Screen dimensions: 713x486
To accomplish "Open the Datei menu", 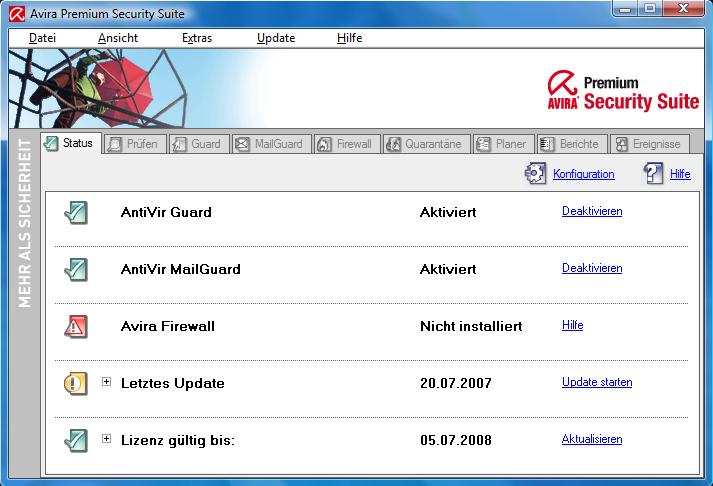I will click(42, 38).
